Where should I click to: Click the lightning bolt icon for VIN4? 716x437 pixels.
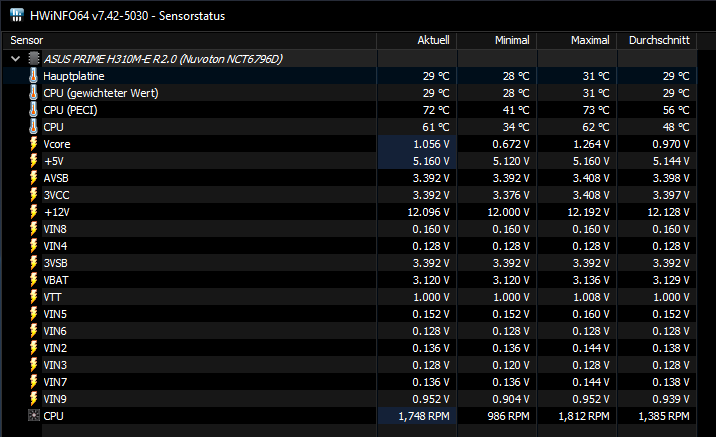tap(33, 246)
